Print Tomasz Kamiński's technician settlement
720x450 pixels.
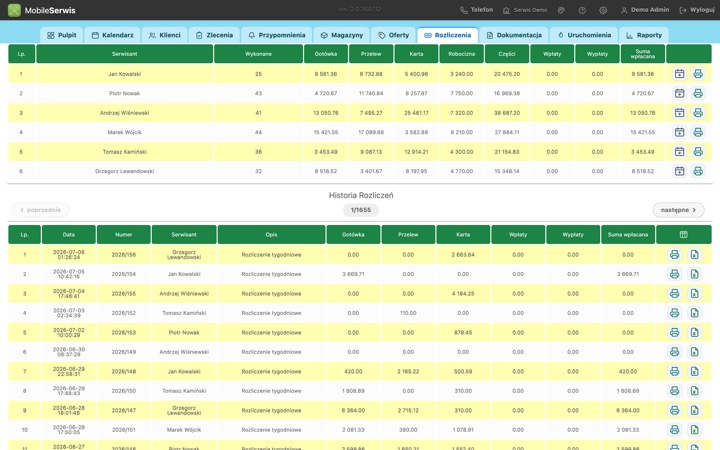[698, 152]
